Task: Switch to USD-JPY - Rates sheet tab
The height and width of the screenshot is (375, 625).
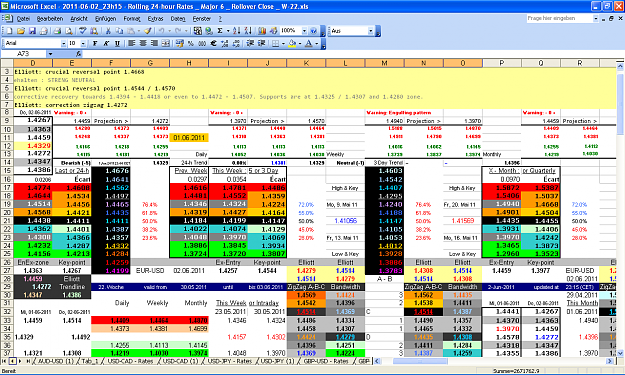Action: click(x=230, y=361)
